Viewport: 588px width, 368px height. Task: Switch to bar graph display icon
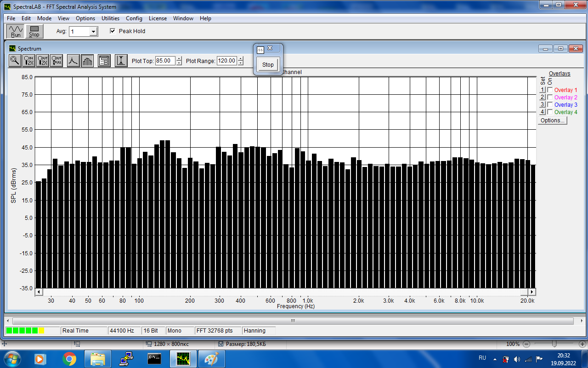[x=87, y=60]
